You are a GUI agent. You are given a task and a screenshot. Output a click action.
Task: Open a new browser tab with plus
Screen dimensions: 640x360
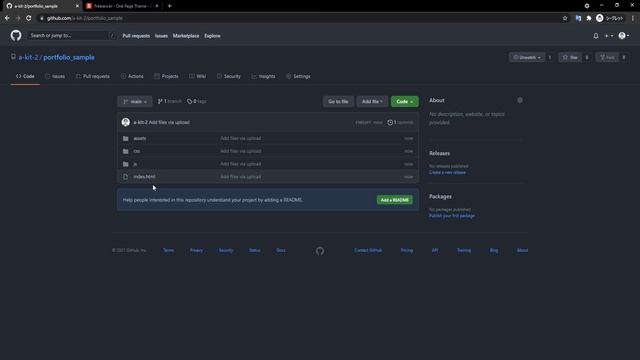click(169, 6)
